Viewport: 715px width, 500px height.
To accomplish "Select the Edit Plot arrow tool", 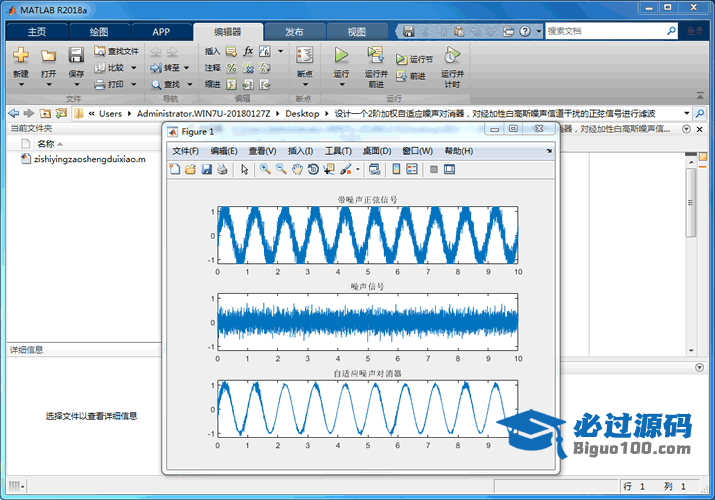I will coord(245,170).
